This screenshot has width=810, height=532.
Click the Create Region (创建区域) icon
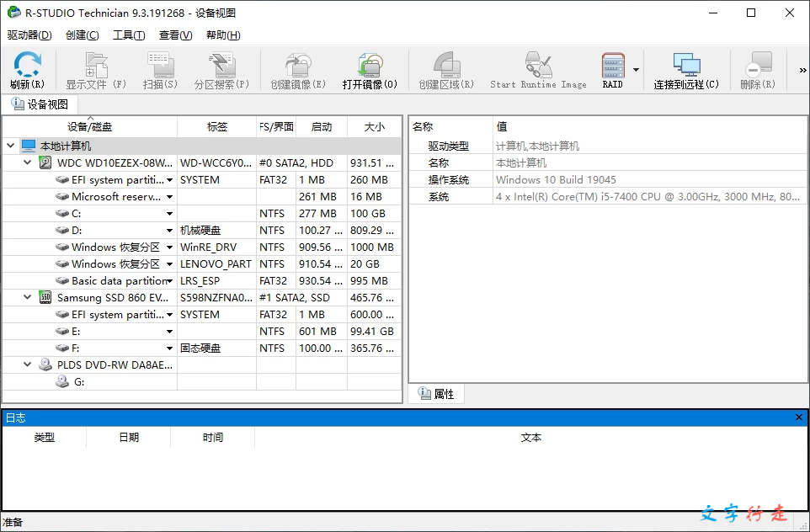point(446,65)
